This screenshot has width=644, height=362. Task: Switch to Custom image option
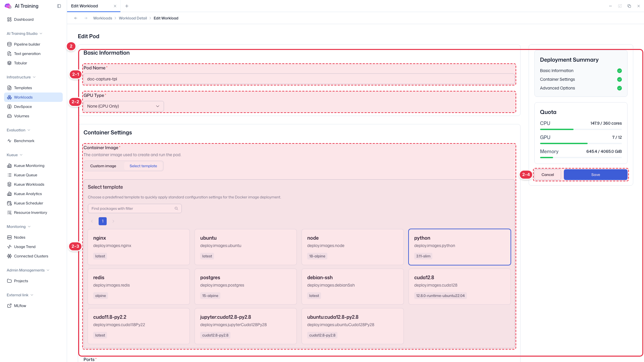[103, 166]
